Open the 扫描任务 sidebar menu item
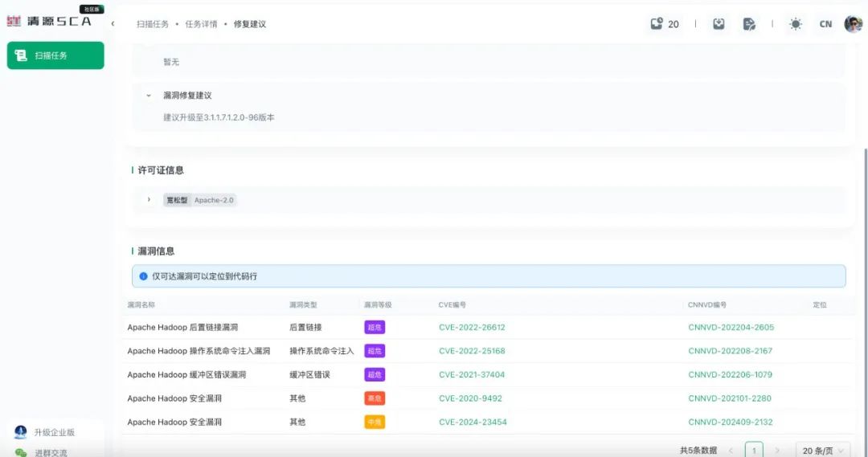 coord(55,55)
